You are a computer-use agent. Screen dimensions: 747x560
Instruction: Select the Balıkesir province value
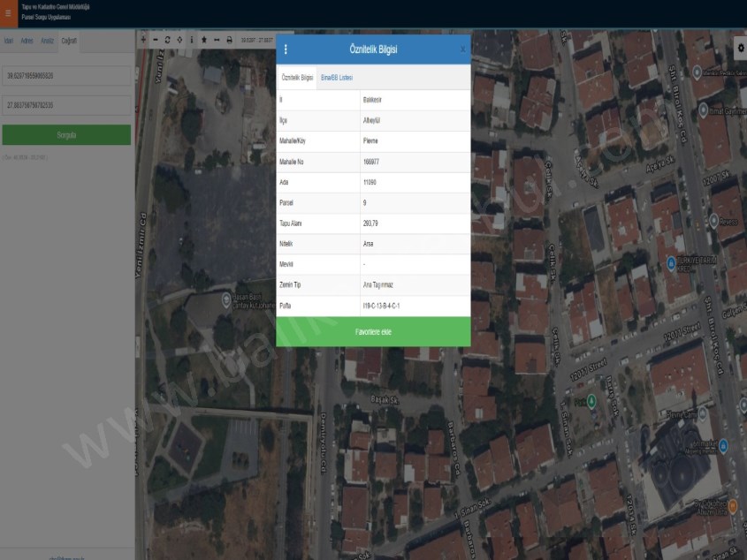point(372,100)
